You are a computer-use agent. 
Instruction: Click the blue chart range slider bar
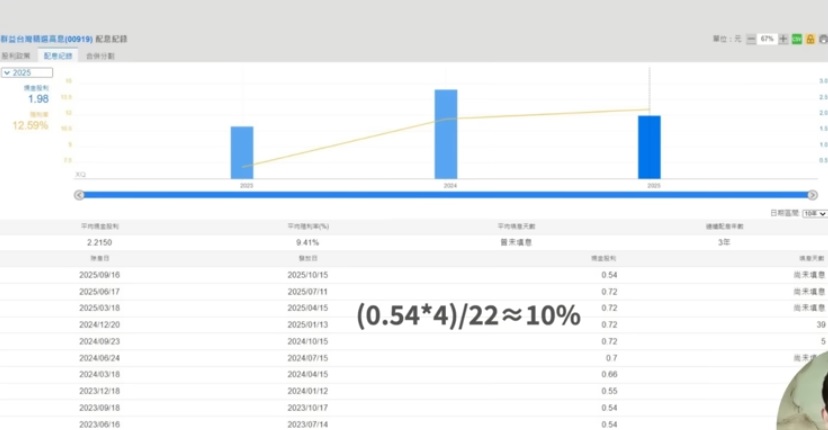click(440, 195)
